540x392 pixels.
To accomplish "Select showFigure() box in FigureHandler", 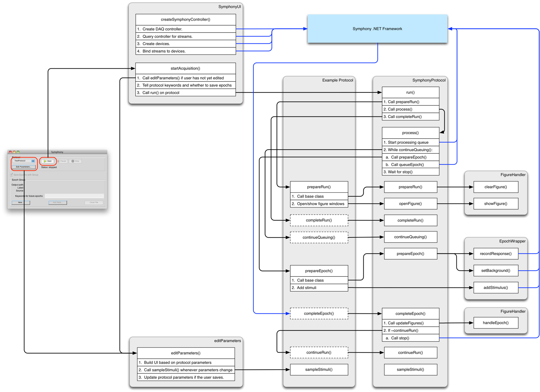I will [x=496, y=204].
